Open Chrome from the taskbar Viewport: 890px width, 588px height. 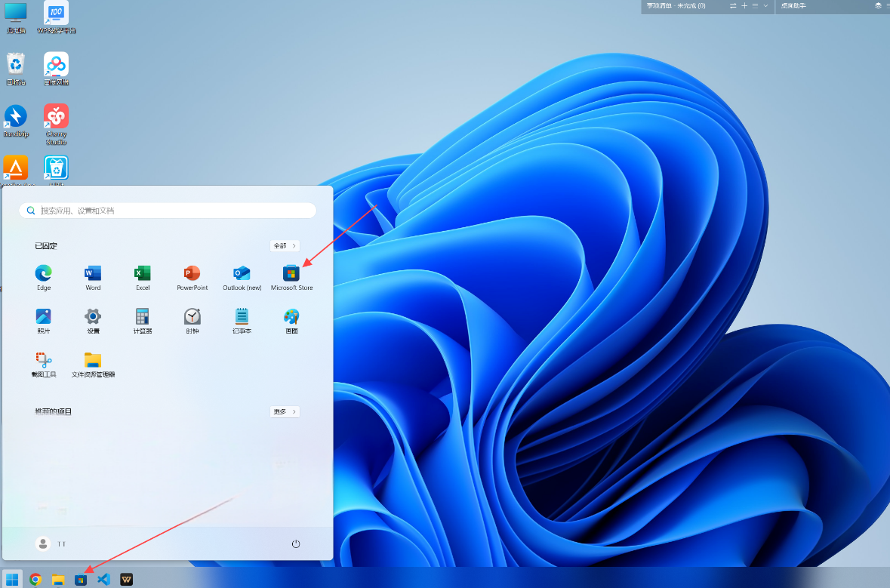pyautogui.click(x=35, y=579)
